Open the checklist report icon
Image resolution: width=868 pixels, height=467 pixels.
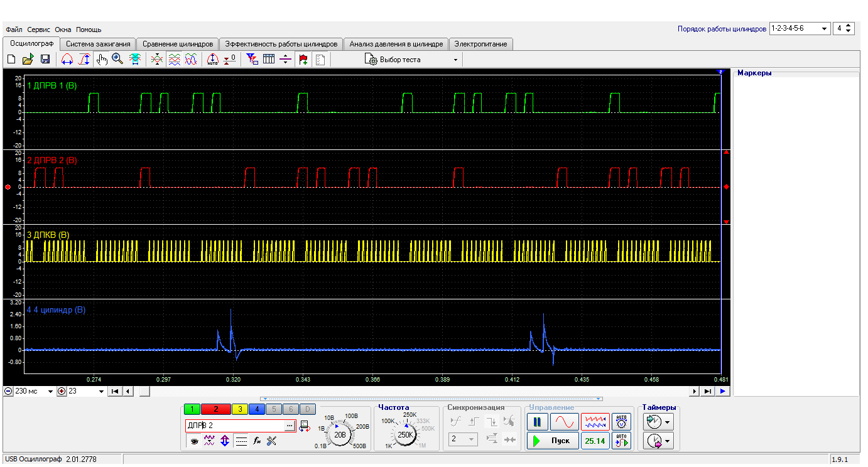click(x=320, y=59)
